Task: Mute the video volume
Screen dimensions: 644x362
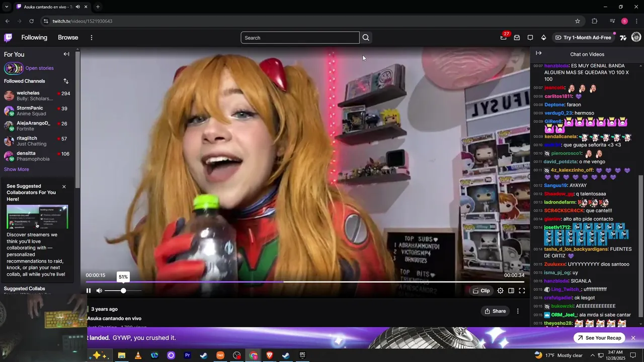Action: [99, 291]
